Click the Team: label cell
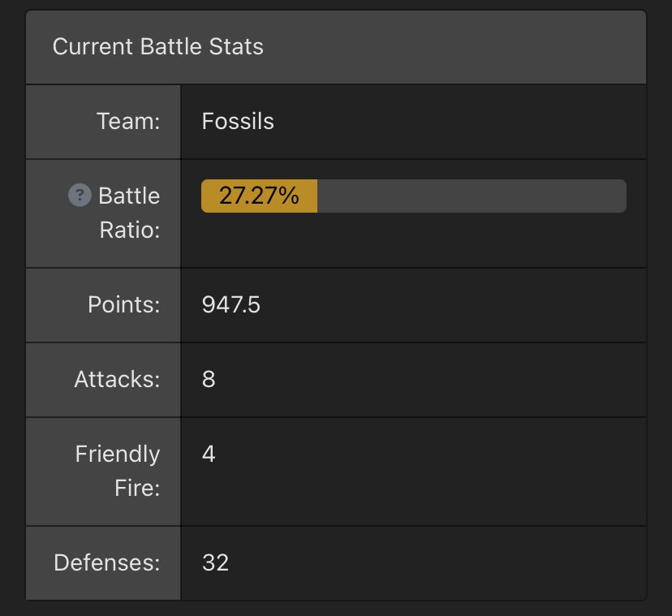The height and width of the screenshot is (616, 672). pos(103,122)
